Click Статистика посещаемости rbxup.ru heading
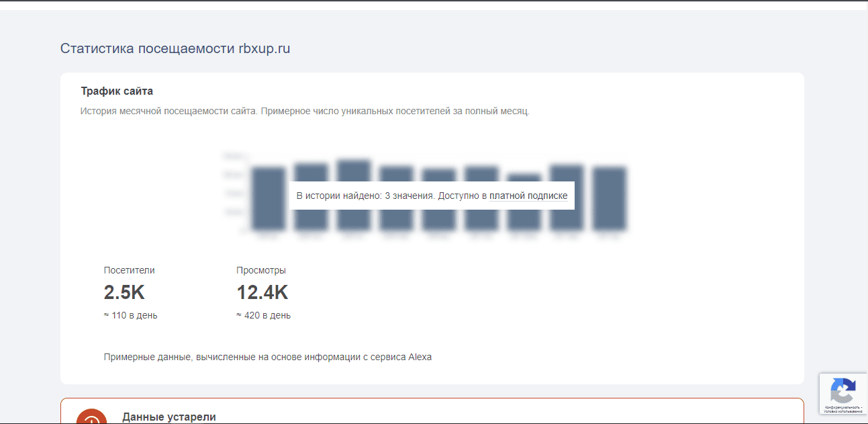The height and width of the screenshot is (424, 868). tap(175, 48)
